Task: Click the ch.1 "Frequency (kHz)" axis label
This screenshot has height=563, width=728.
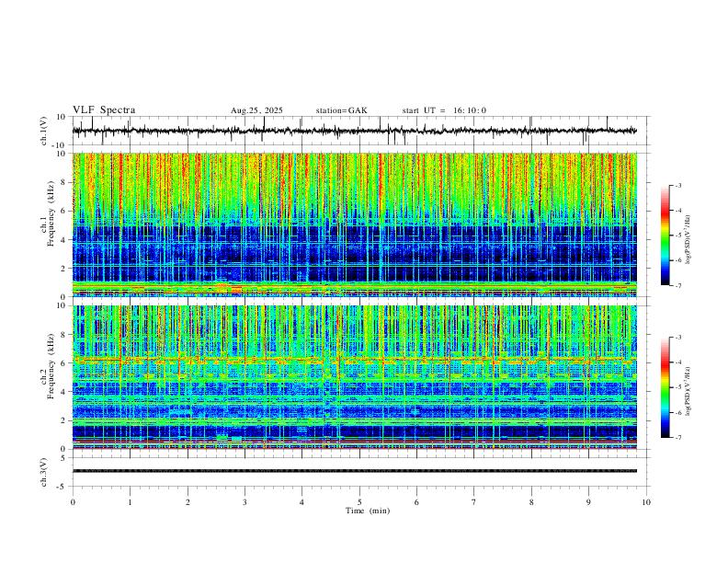Action: (51, 214)
